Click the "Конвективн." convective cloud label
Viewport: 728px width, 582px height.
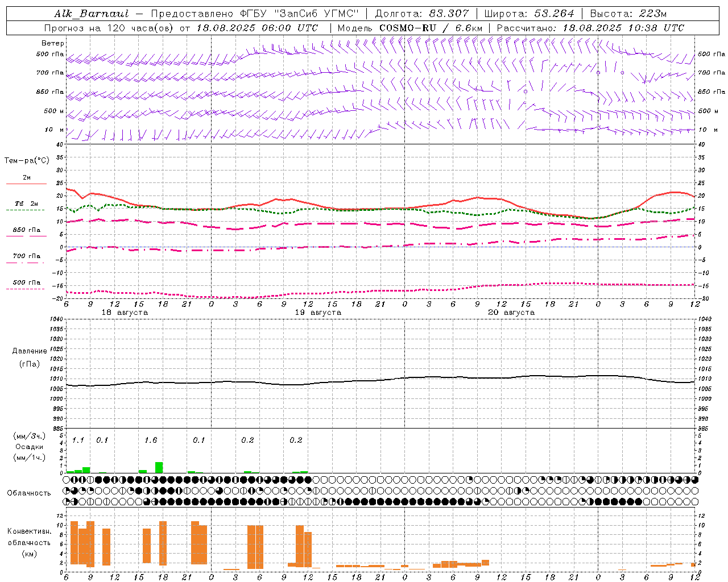(30, 531)
